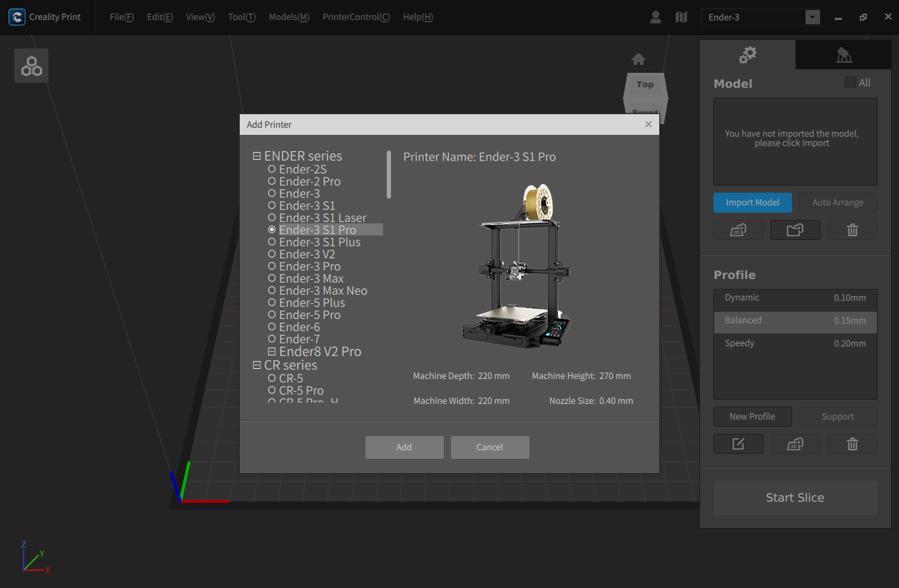Select the Dynamic 0.10mm profile
The height and width of the screenshot is (588, 899).
(796, 298)
